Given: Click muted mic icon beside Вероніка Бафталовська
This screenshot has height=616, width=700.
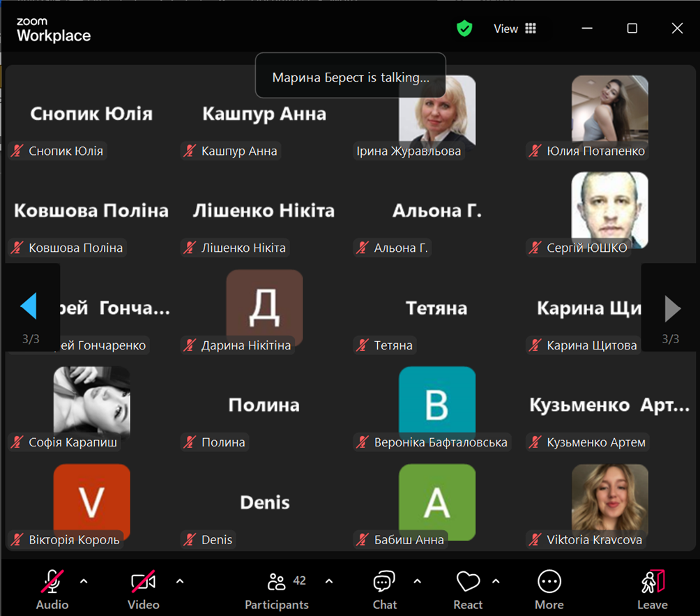Looking at the screenshot, I should [x=362, y=442].
